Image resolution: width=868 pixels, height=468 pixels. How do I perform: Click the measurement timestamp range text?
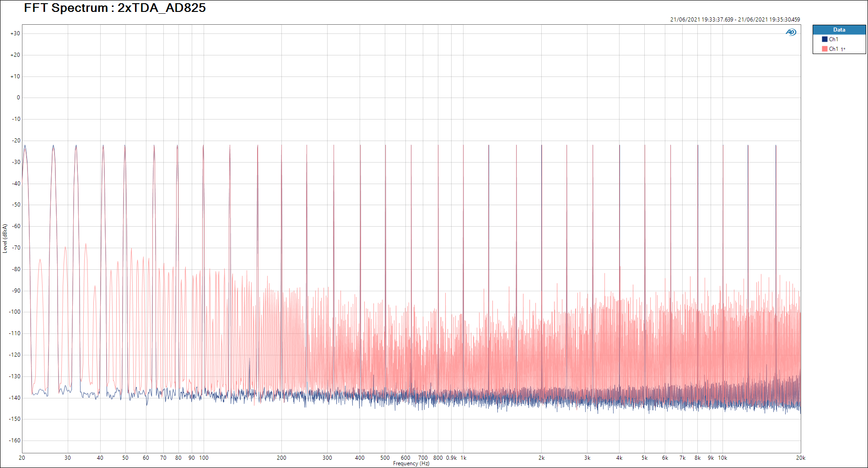click(735, 20)
